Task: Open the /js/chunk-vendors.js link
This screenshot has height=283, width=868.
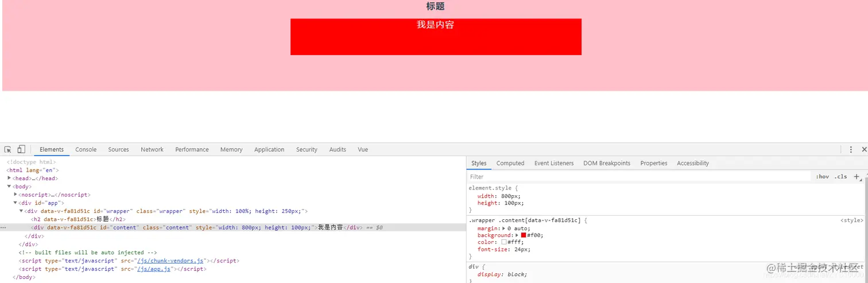Action: point(170,261)
